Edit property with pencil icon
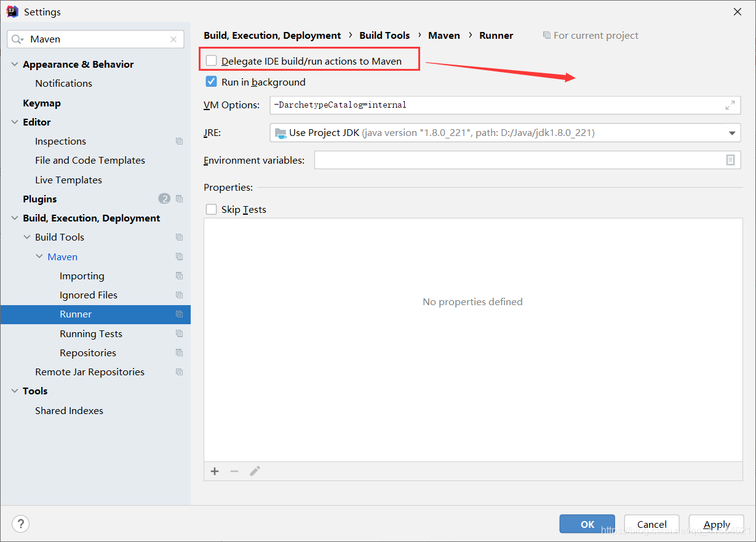756x542 pixels. [x=255, y=471]
